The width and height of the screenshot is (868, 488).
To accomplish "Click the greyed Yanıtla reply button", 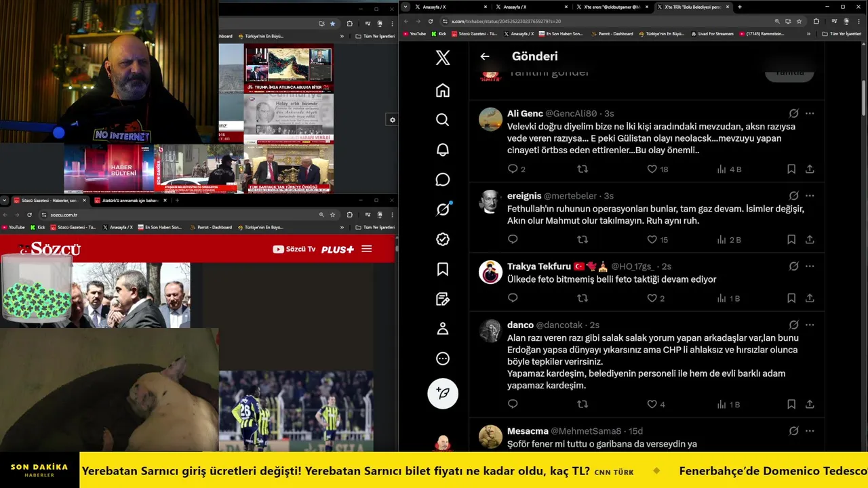I will pos(789,73).
